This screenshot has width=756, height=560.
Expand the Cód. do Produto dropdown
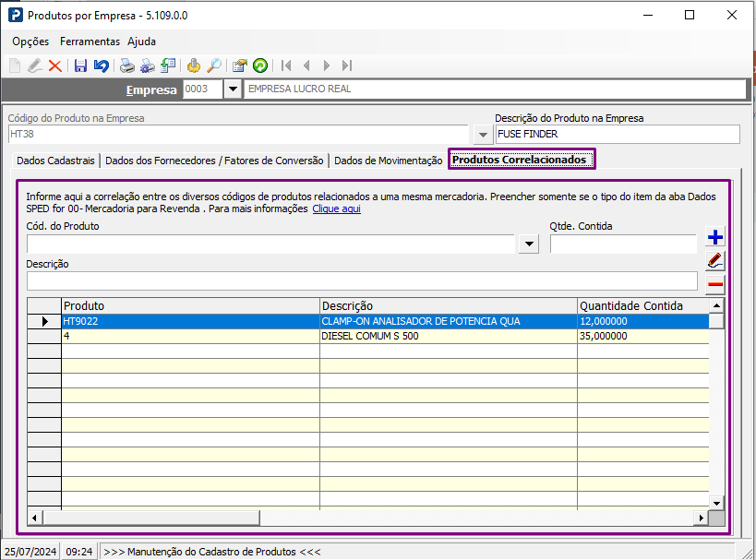[529, 244]
